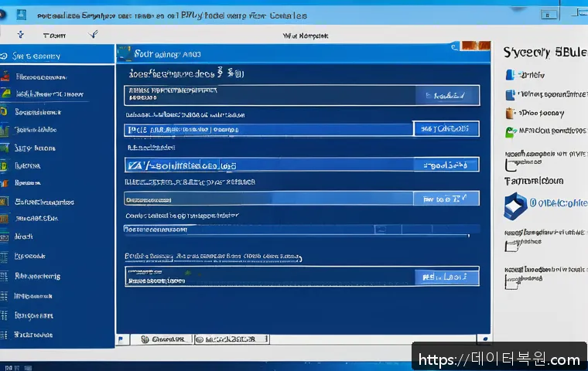Click the yellow D-shaped sidebar icon
Screen dimensions: 588x371
point(4,165)
